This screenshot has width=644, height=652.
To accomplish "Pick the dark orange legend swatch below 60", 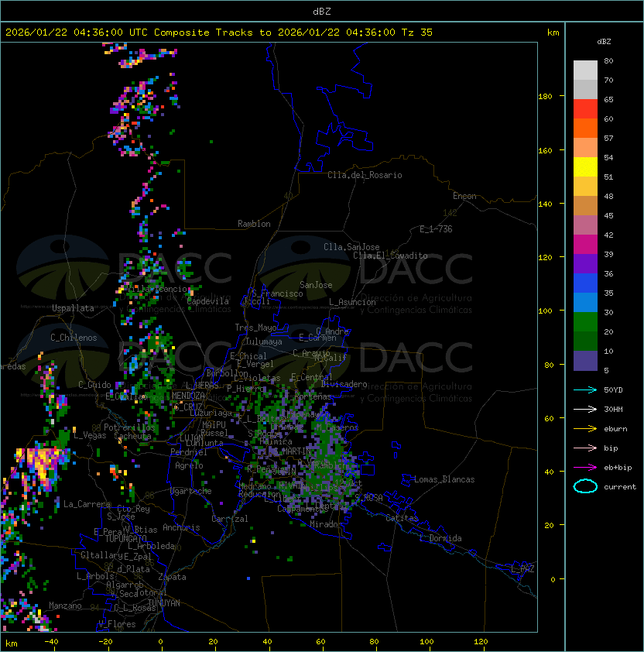I will click(585, 128).
